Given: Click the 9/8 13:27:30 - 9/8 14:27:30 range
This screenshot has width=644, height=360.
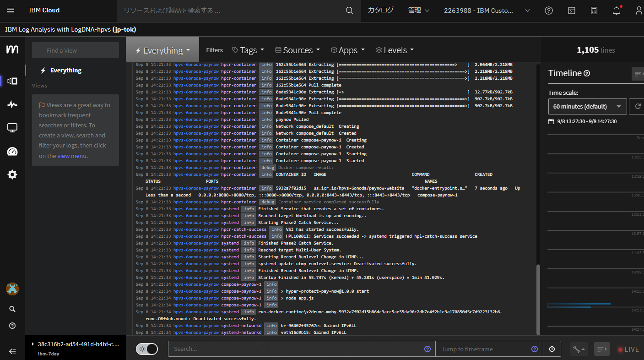Looking at the screenshot, I should pyautogui.click(x=586, y=121).
